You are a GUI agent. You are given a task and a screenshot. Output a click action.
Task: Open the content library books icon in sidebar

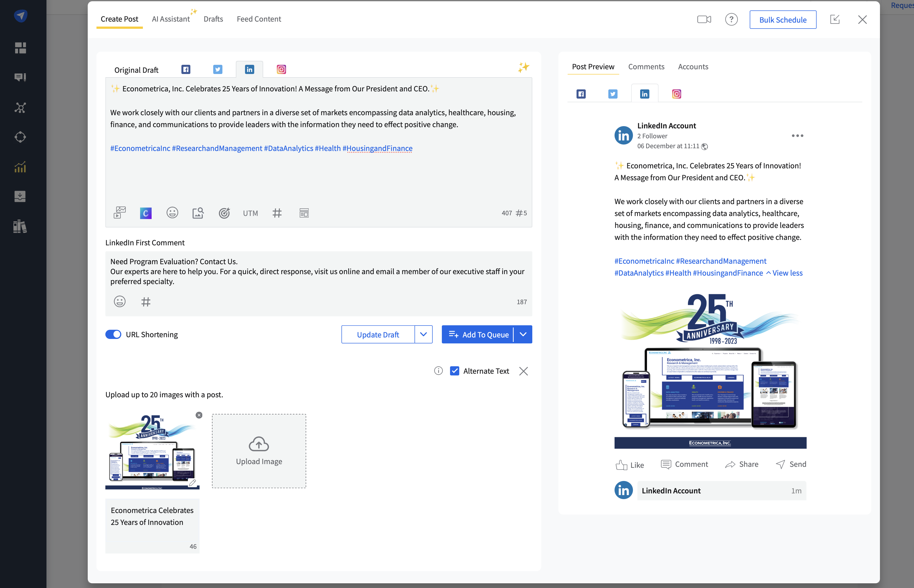pyautogui.click(x=20, y=226)
